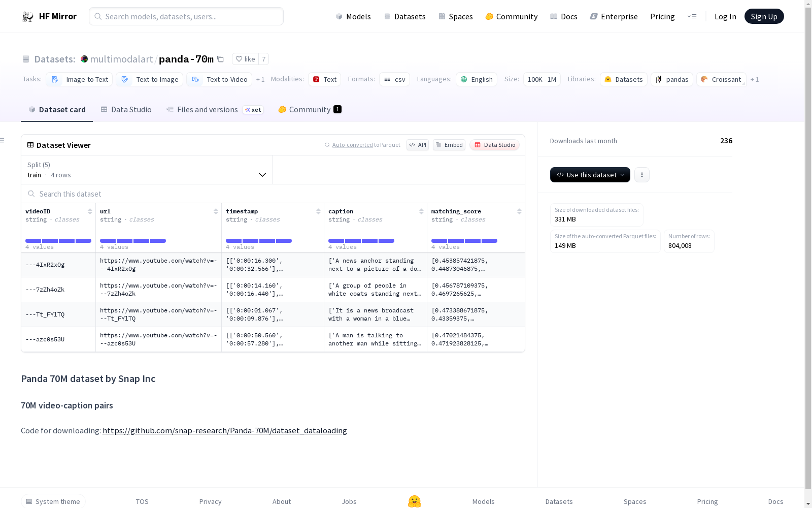Open Enterprise in top navigation
The width and height of the screenshot is (812, 508).
(614, 17)
